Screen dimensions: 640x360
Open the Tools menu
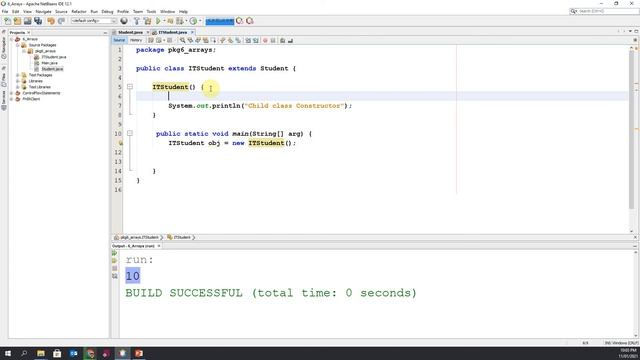click(151, 11)
